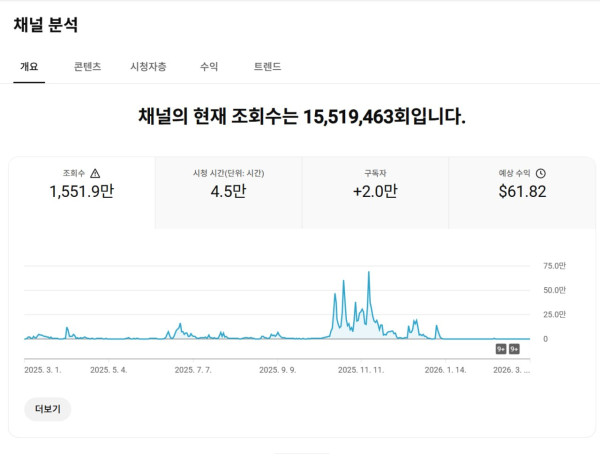
Task: Click the 2025. 11. 11. date label
Action: pyautogui.click(x=361, y=369)
